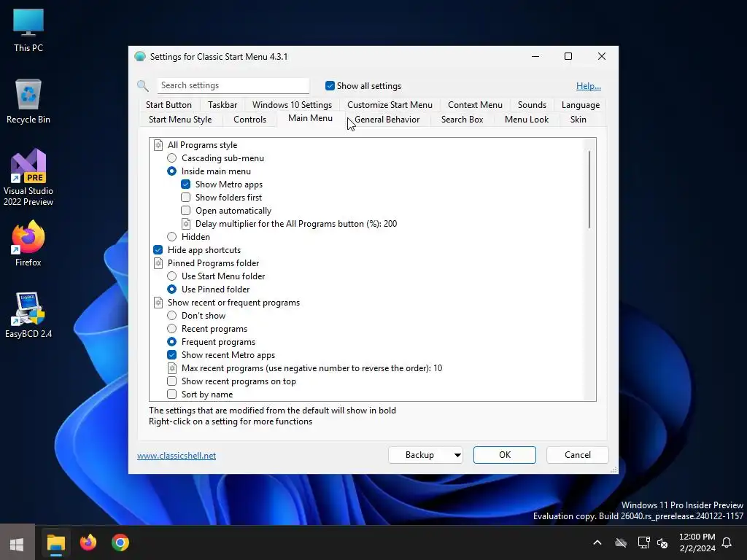The width and height of the screenshot is (747, 560).
Task: Click the settings list vertical scrollbar
Action: pos(589,190)
